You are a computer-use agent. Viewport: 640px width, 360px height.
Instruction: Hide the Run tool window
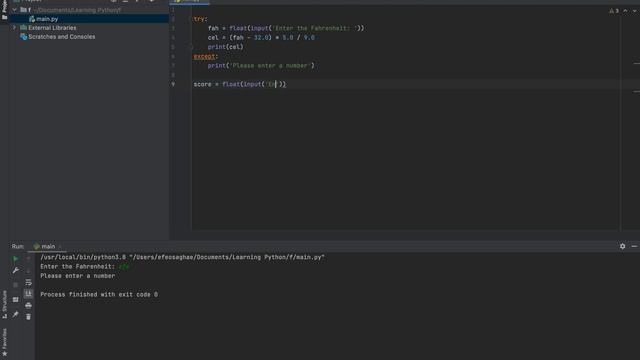634,246
